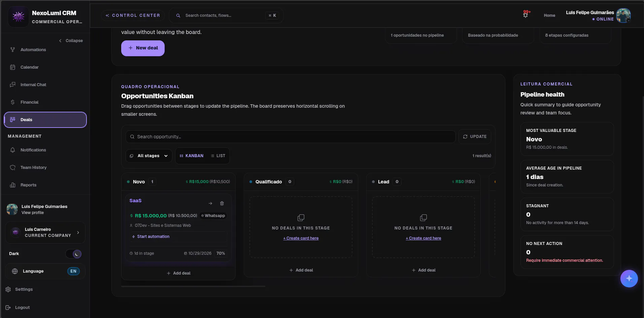The width and height of the screenshot is (644, 318).
Task: Click the Calendar sidebar icon
Action: click(x=12, y=67)
